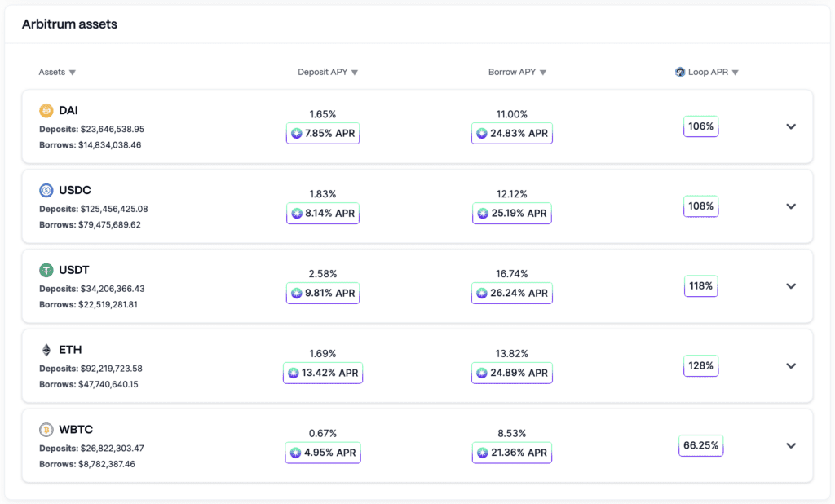Click the 106% Loop APR badge for DAI
Image resolution: width=835 pixels, height=504 pixels.
(x=700, y=126)
